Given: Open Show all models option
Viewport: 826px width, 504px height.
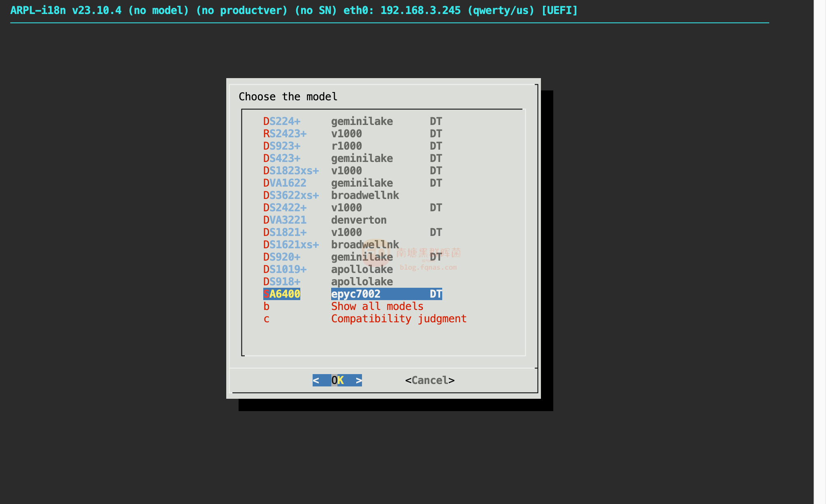Looking at the screenshot, I should point(343,306).
